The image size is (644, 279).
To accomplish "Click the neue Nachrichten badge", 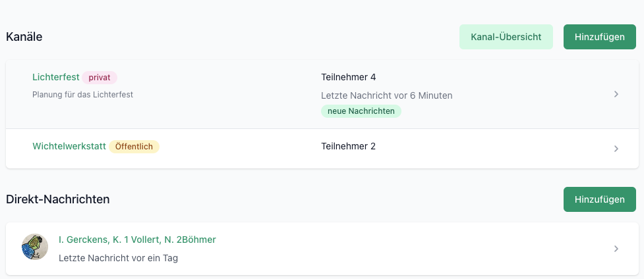I will [x=361, y=111].
